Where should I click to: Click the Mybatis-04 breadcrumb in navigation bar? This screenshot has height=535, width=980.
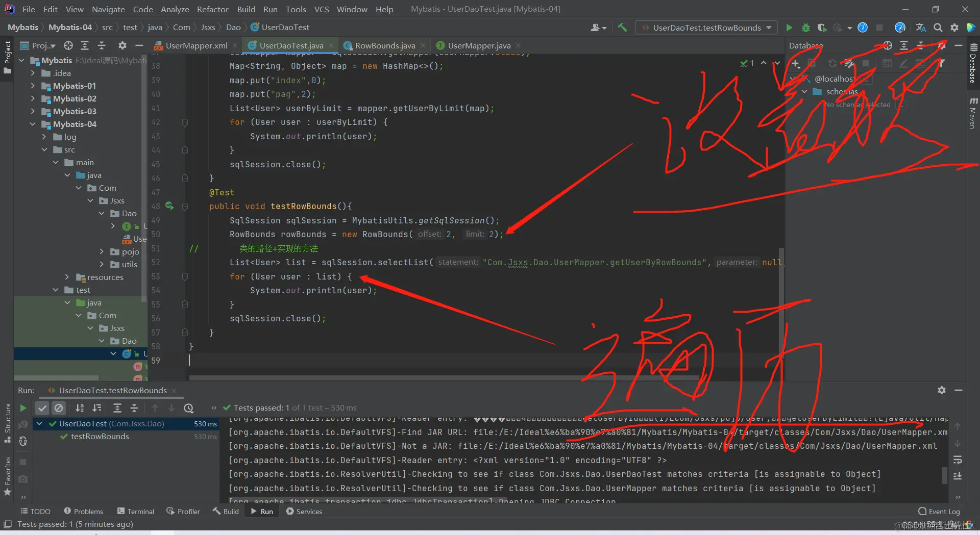coord(70,28)
